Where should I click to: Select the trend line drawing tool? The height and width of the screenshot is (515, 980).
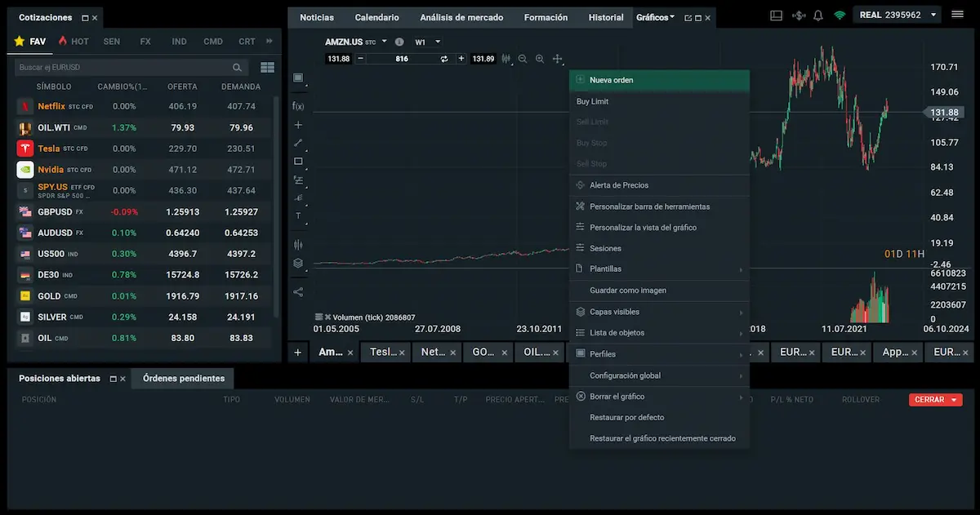298,143
